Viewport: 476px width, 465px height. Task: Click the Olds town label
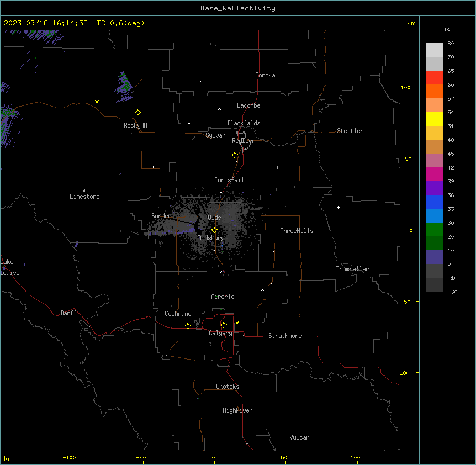pyautogui.click(x=214, y=218)
